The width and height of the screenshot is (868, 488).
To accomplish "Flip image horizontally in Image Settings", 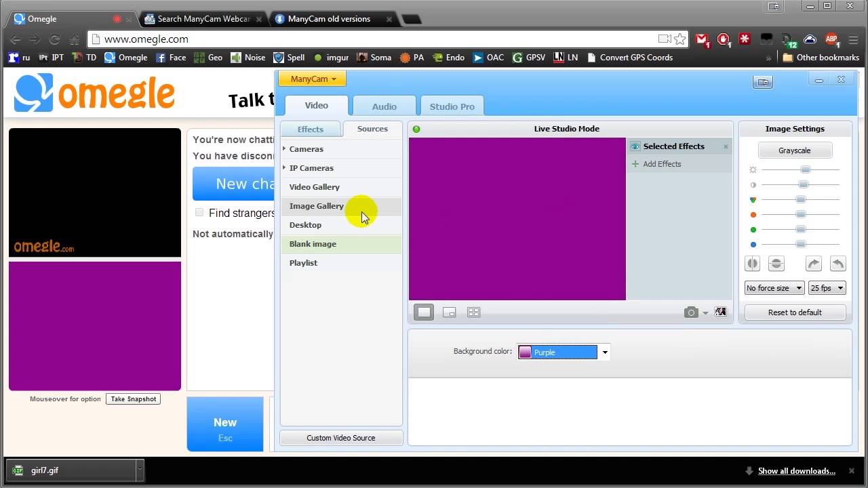I will tap(753, 264).
